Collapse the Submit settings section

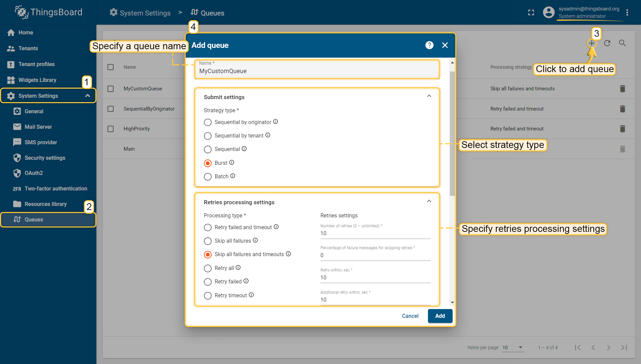click(429, 96)
